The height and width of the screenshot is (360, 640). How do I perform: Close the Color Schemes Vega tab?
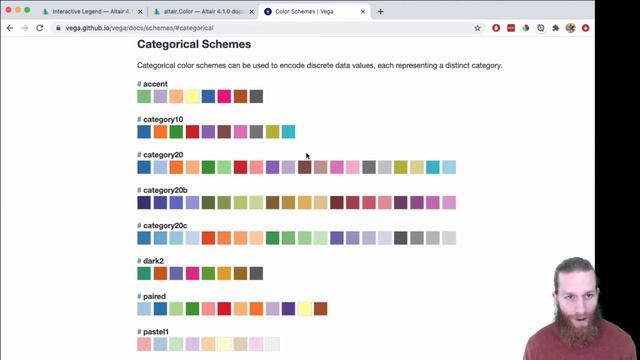pyautogui.click(x=363, y=12)
